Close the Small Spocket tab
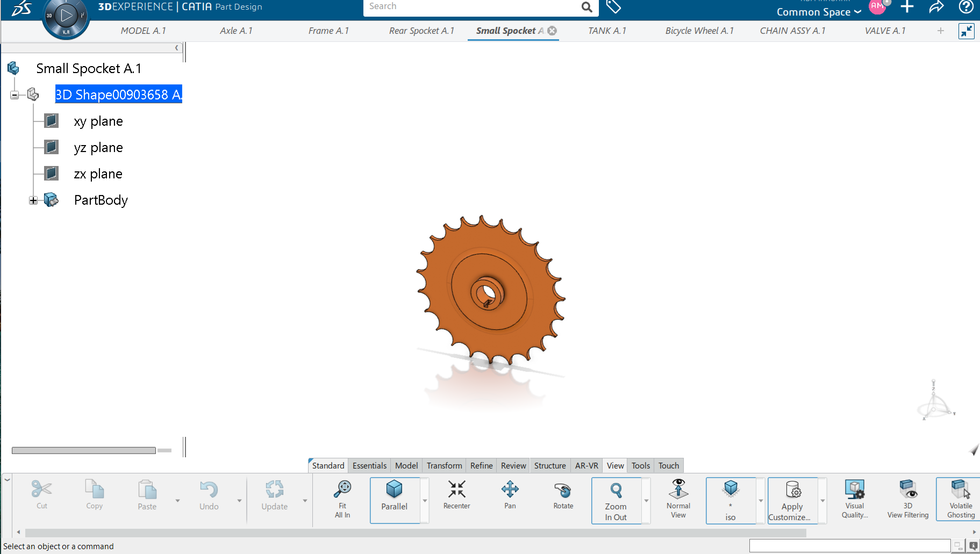 pyautogui.click(x=552, y=31)
